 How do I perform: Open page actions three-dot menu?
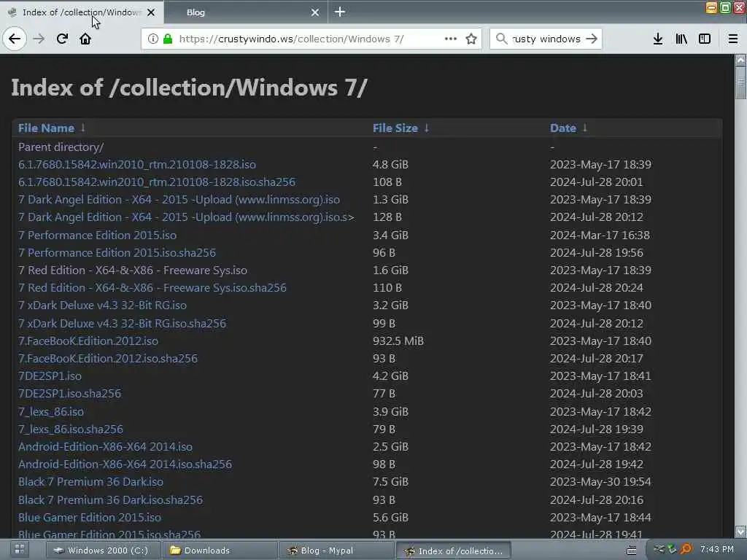(451, 39)
